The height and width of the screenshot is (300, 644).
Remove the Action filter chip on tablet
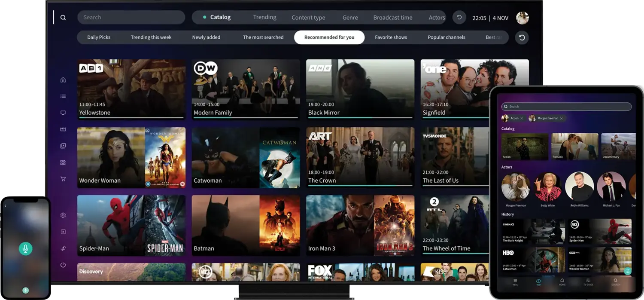[x=522, y=118]
